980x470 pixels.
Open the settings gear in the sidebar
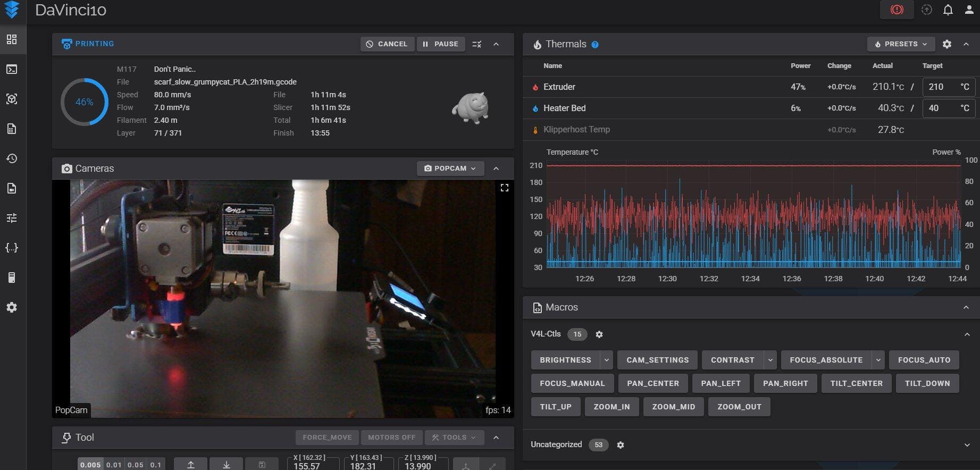12,307
